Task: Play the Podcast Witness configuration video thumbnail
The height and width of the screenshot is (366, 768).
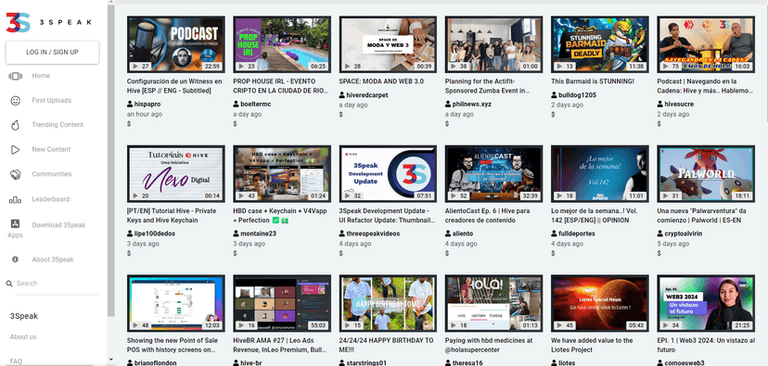Action: (x=176, y=45)
